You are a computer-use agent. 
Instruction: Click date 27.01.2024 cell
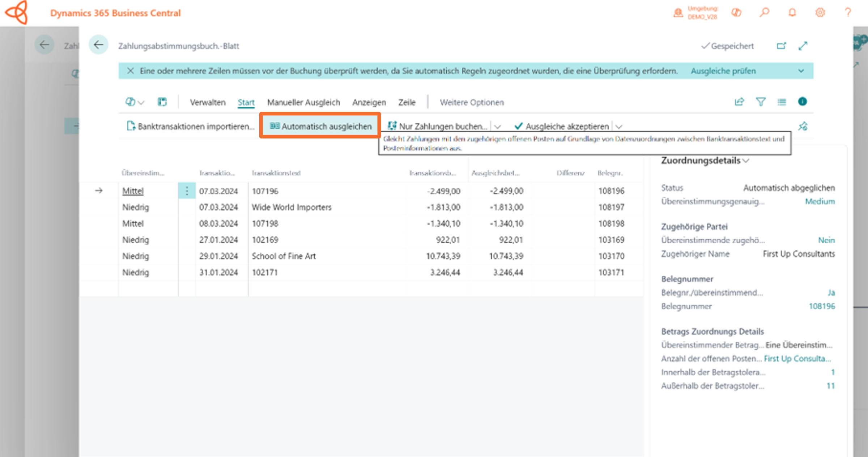[218, 240]
